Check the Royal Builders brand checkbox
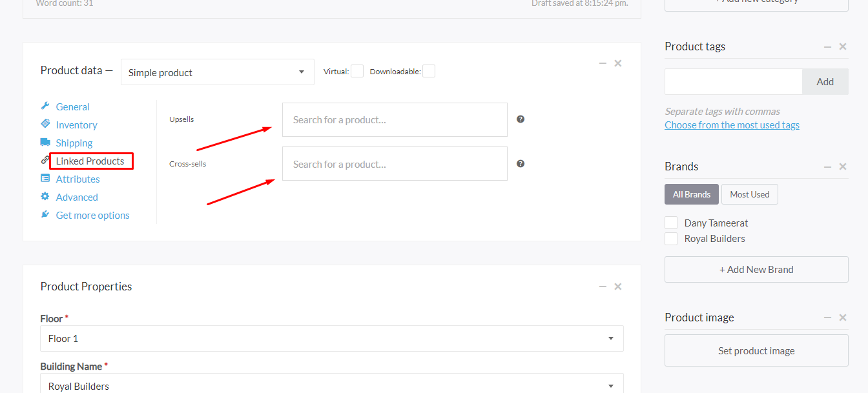Screen dimensions: 868x393 [672, 239]
